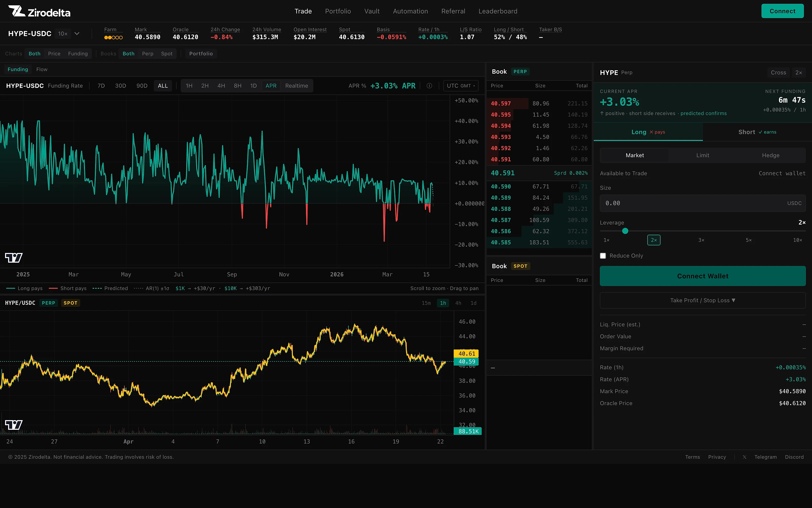This screenshot has width=812, height=508.
Task: Choose the Market order type
Action: (x=634, y=155)
